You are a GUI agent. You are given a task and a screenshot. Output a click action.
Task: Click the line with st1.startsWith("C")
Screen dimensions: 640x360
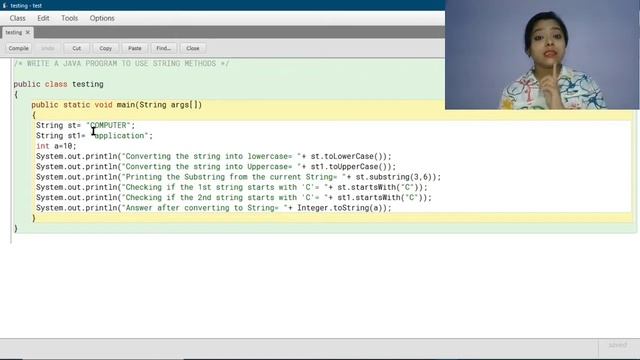click(x=233, y=198)
